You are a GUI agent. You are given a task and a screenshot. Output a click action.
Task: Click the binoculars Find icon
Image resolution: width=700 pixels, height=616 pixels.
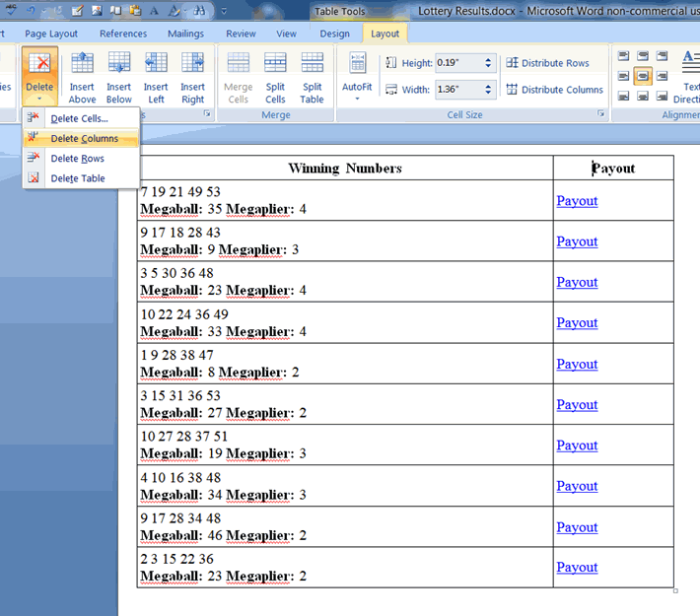(x=199, y=10)
